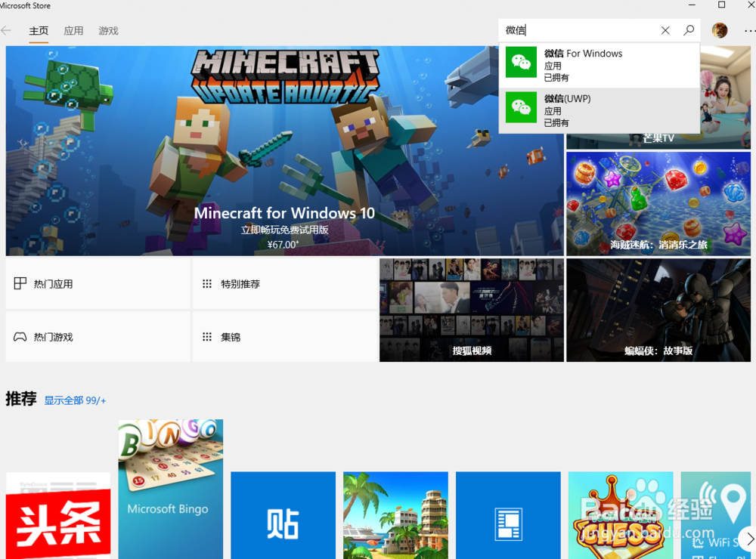
Task: Switch to the 游戏 tab
Action: pos(108,31)
